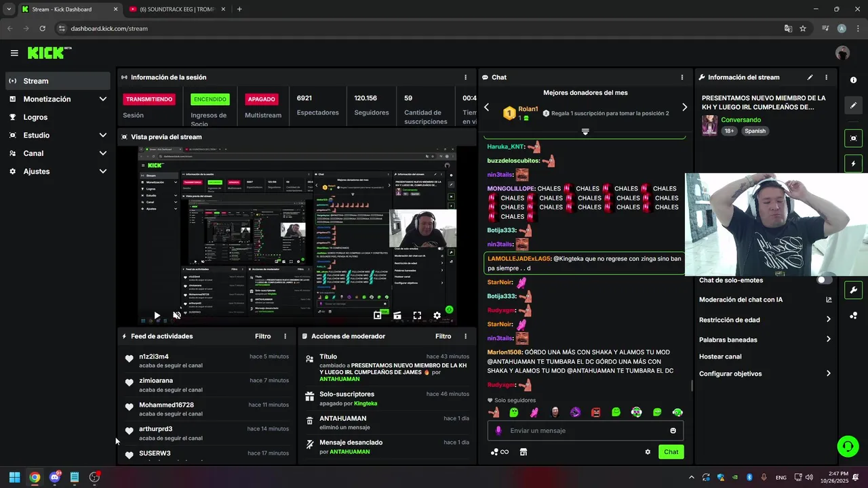Image resolution: width=868 pixels, height=488 pixels.
Task: Show the next top donor
Action: coord(684,107)
